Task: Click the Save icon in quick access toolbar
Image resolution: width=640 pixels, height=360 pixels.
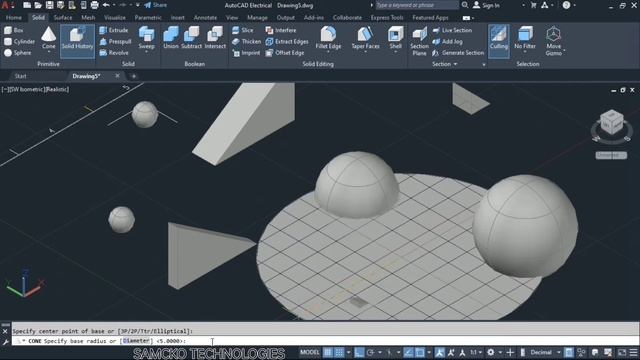Action: tap(49, 5)
